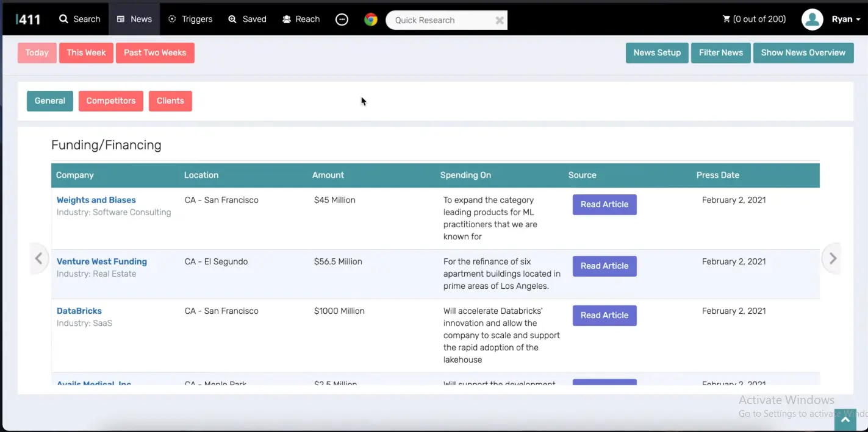Screen dimensions: 868x432
Task: Open the News nav tab
Action: pos(134,19)
